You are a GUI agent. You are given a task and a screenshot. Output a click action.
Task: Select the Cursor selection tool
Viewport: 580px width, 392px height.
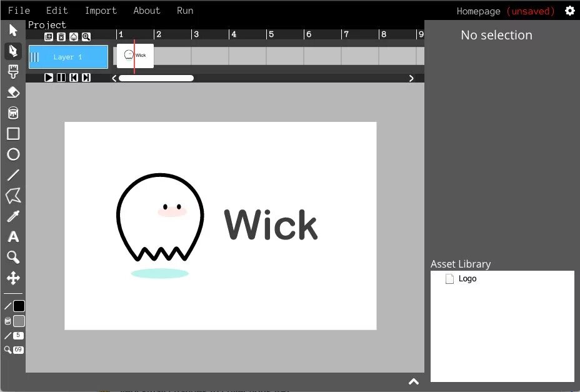[13, 30]
